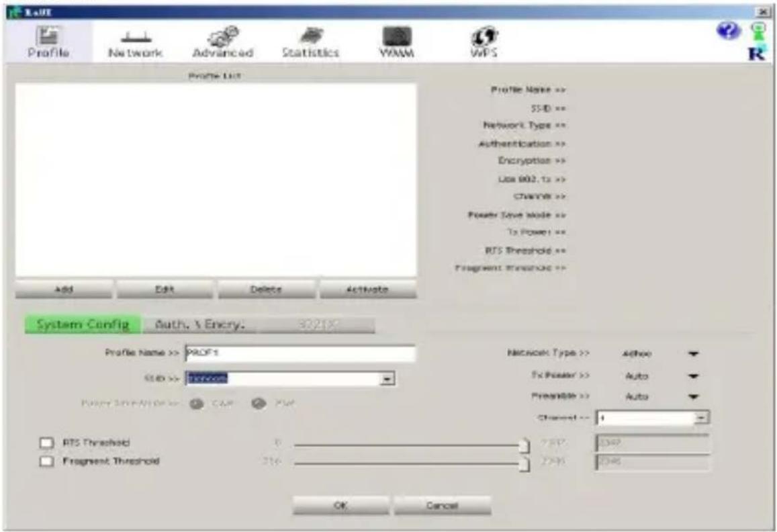Image resolution: width=777 pixels, height=532 pixels.
Task: Click the Cancel button
Action: pyautogui.click(x=442, y=505)
